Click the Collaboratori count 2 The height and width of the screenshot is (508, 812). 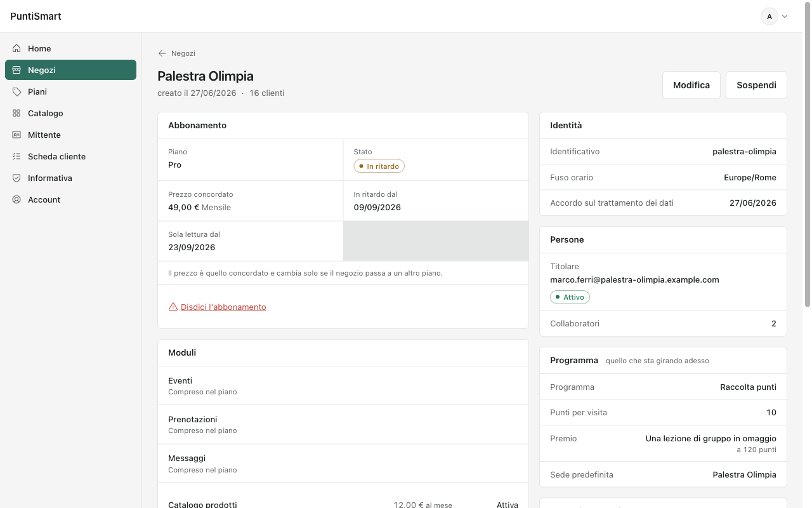[774, 324]
